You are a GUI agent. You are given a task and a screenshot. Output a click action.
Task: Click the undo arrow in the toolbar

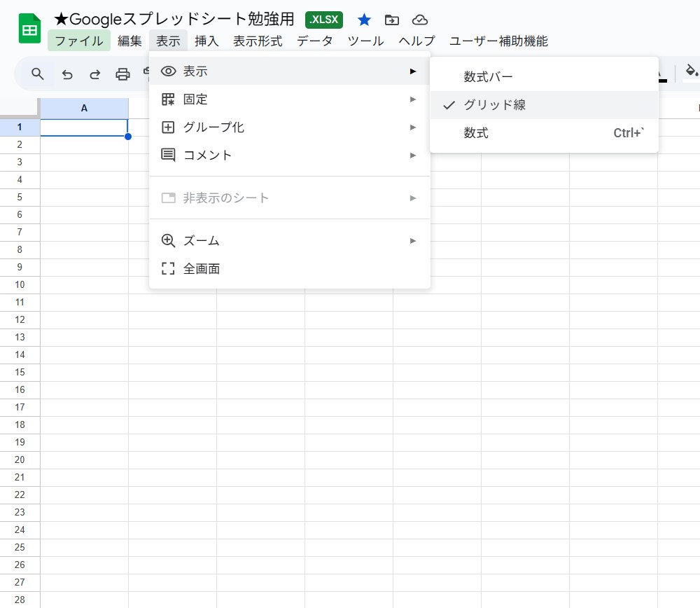(67, 74)
